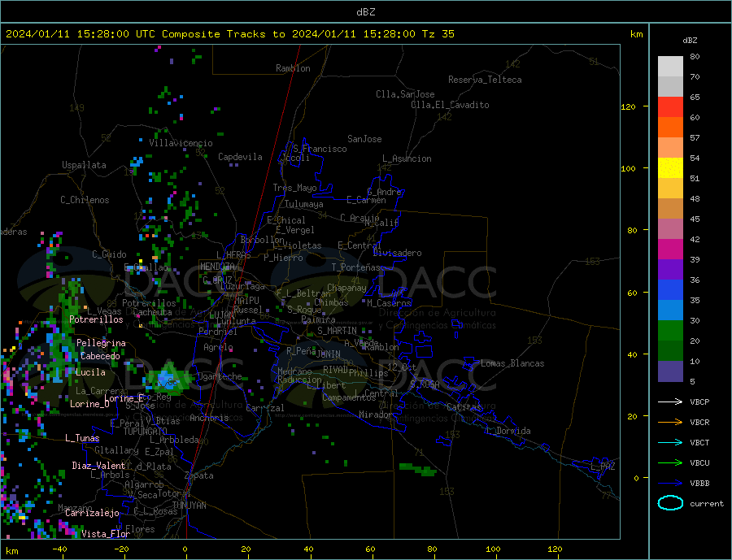Select the yellow 51 dBZ legend color

click(670, 167)
